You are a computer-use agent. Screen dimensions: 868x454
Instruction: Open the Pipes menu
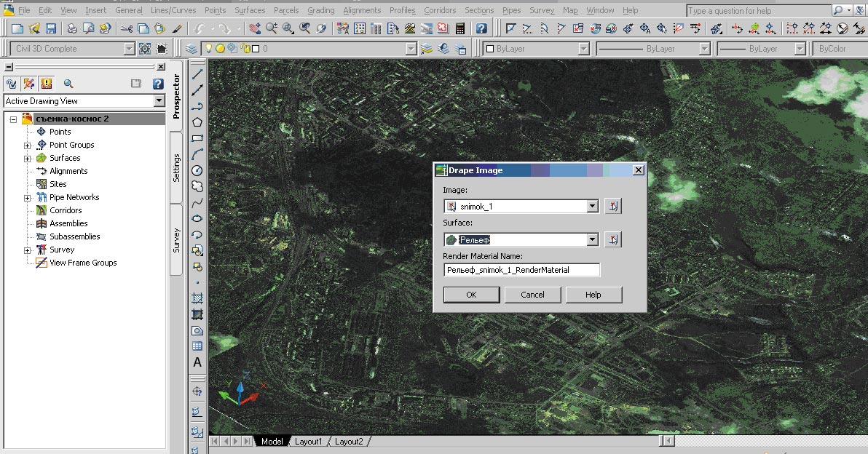511,10
